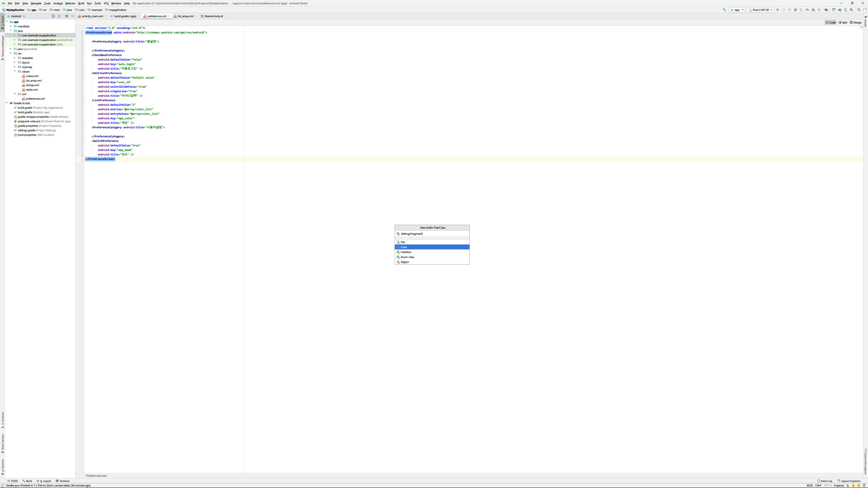Open the Profiler gauge icon
868x488 pixels.
[x=807, y=10]
